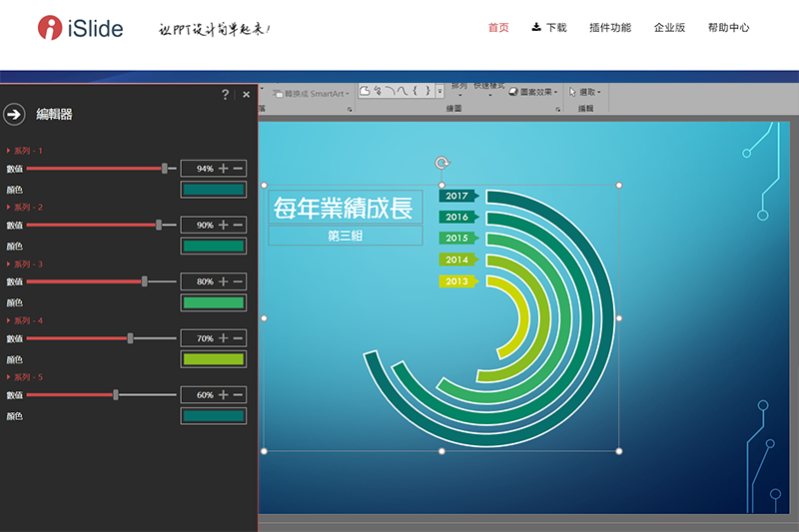This screenshot has width=799, height=532.
Task: Decrease series 3 value with the minus
Action: coord(238,281)
